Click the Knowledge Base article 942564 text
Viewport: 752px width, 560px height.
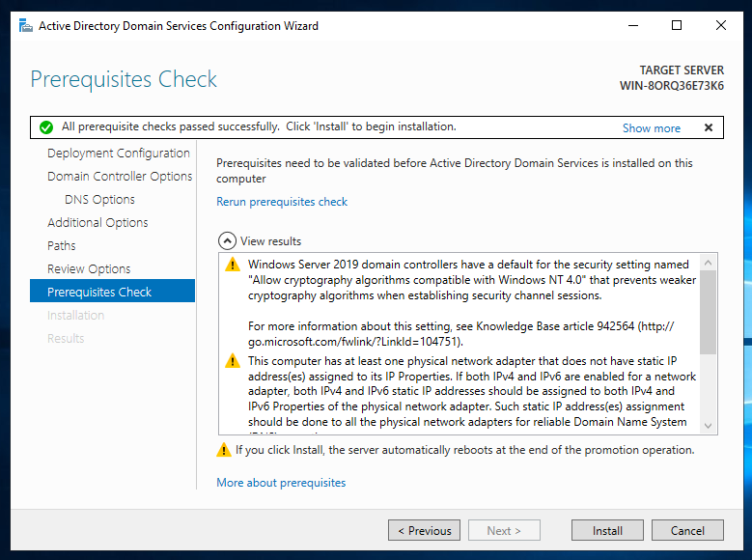555,326
